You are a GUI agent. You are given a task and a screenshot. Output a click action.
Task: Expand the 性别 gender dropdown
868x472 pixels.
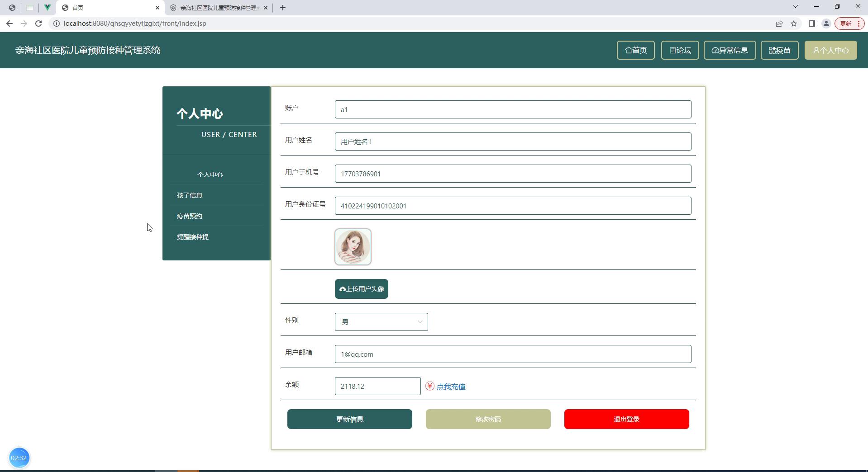point(382,322)
